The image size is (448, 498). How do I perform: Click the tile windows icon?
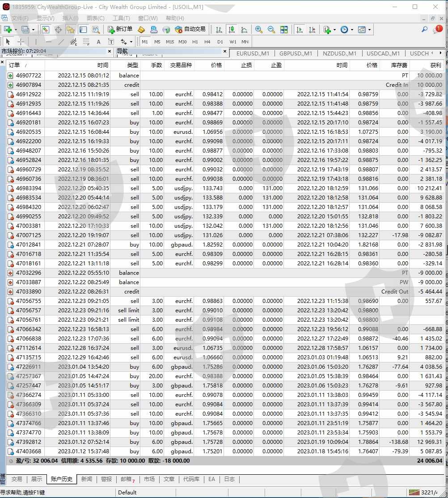(x=284, y=30)
